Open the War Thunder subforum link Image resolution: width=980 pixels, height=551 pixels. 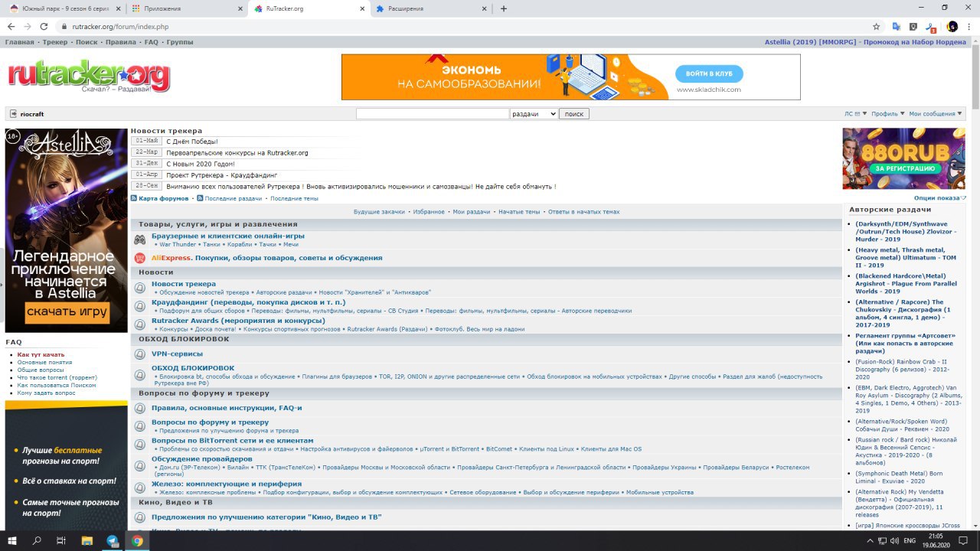point(178,244)
